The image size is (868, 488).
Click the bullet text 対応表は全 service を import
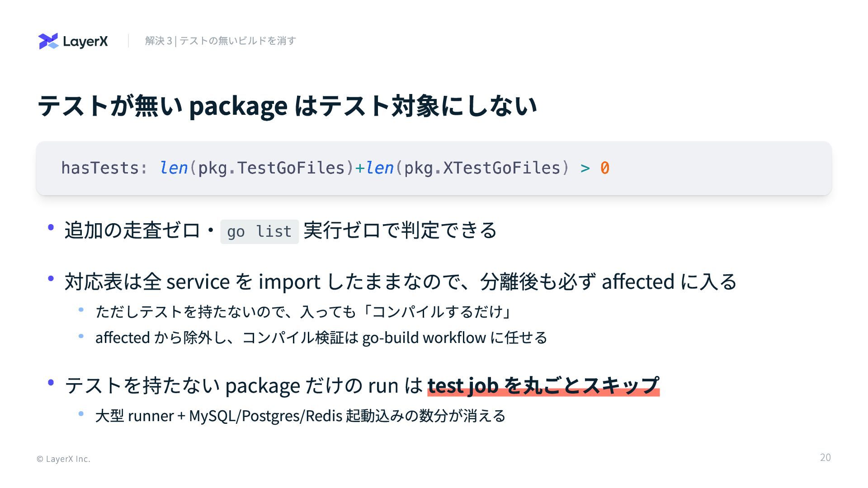(193, 282)
